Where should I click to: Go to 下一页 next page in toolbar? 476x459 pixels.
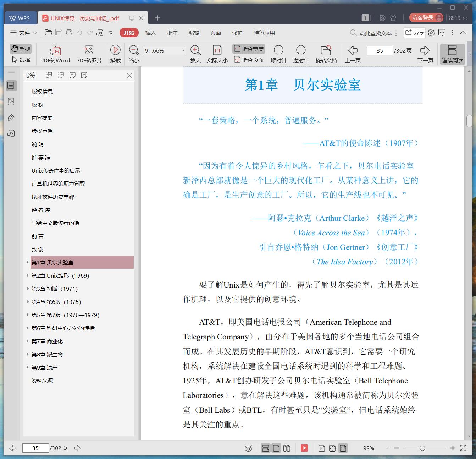(x=425, y=54)
